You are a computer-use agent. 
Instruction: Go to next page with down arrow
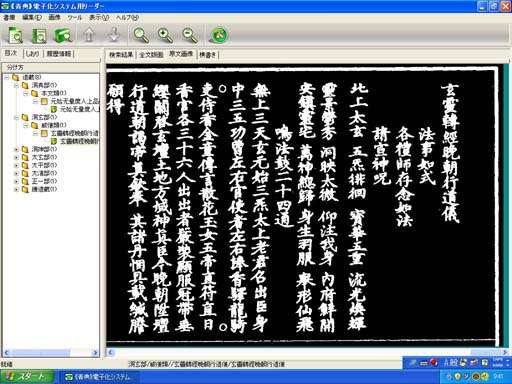click(114, 35)
